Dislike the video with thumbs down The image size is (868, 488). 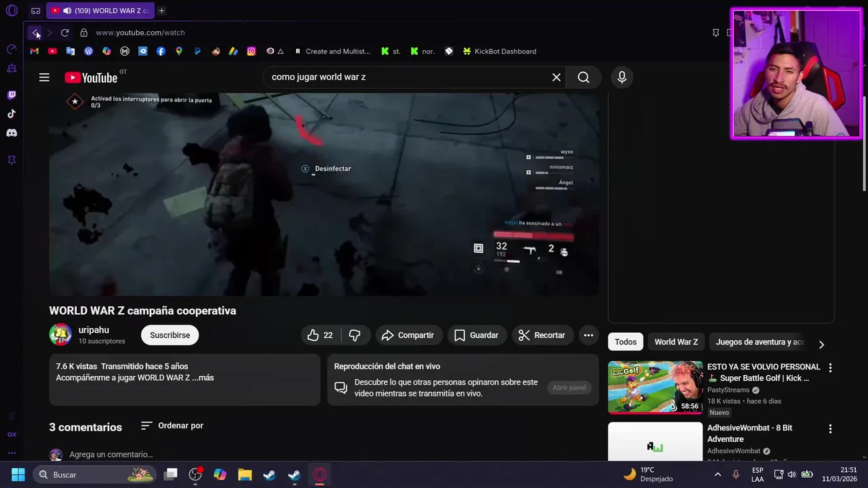pos(355,335)
